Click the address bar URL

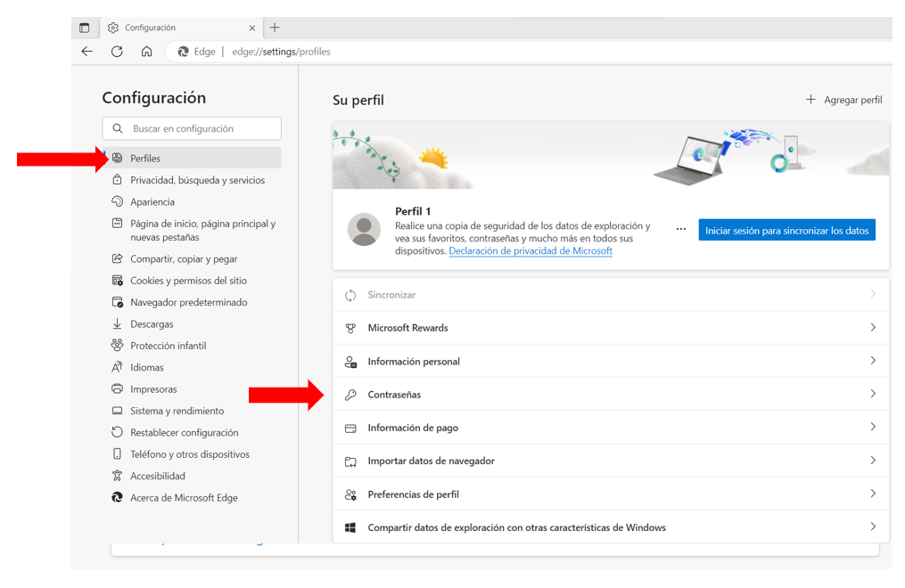tap(281, 52)
